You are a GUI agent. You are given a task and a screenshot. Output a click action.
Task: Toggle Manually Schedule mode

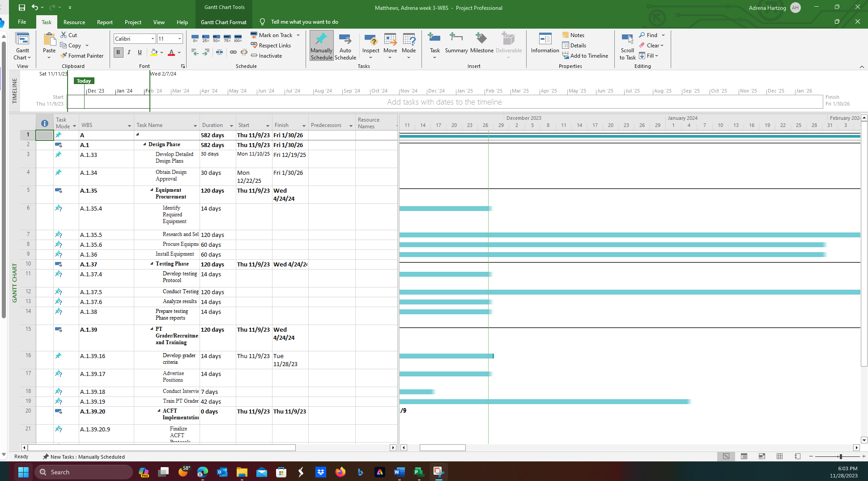(x=321, y=46)
